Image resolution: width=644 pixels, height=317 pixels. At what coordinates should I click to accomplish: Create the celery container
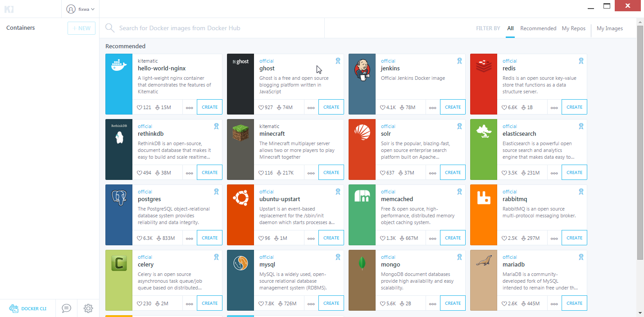click(209, 303)
